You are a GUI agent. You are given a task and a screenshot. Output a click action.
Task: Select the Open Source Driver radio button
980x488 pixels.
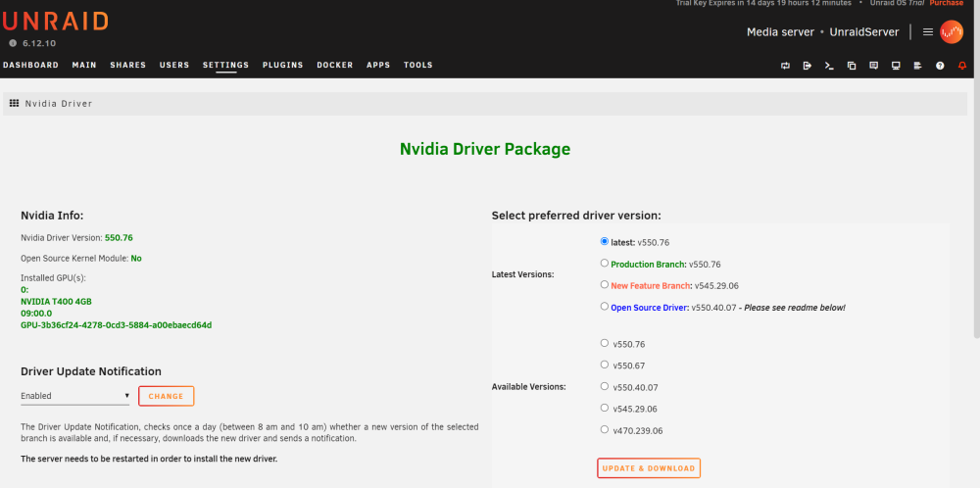[604, 306]
